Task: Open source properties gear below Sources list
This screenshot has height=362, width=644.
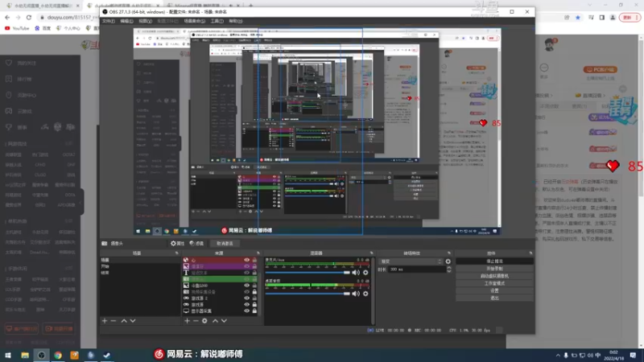Action: point(204,320)
